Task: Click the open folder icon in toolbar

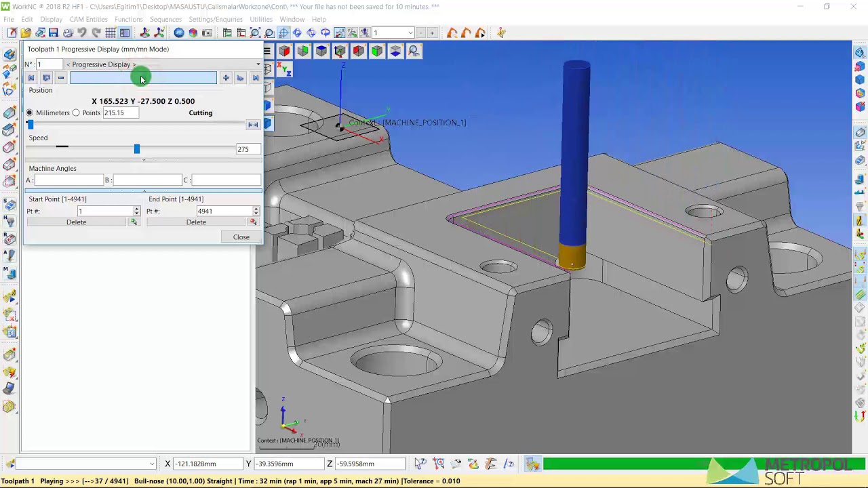Action: point(26,33)
